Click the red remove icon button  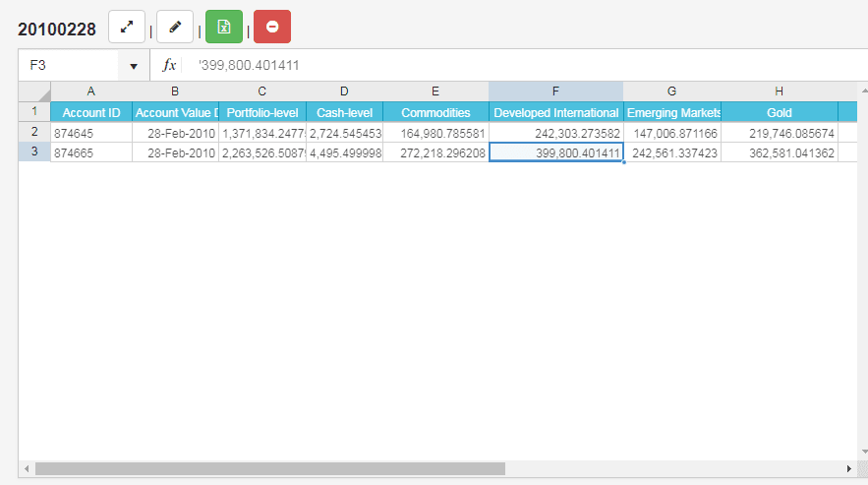[272, 27]
